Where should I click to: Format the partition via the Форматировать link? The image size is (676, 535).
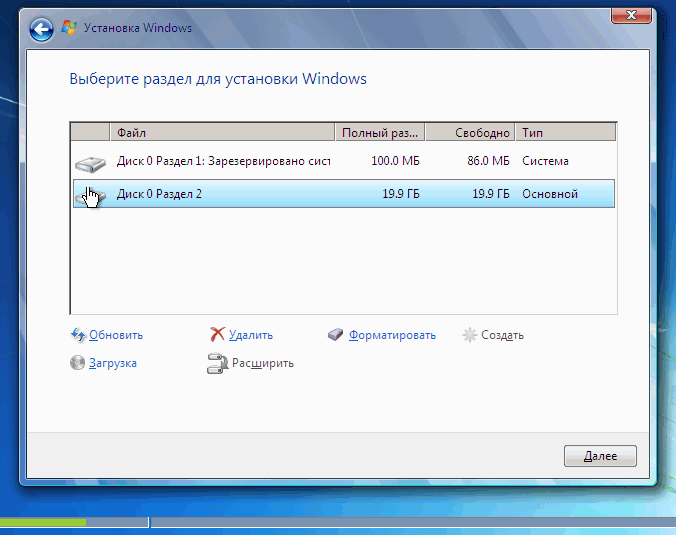point(392,335)
